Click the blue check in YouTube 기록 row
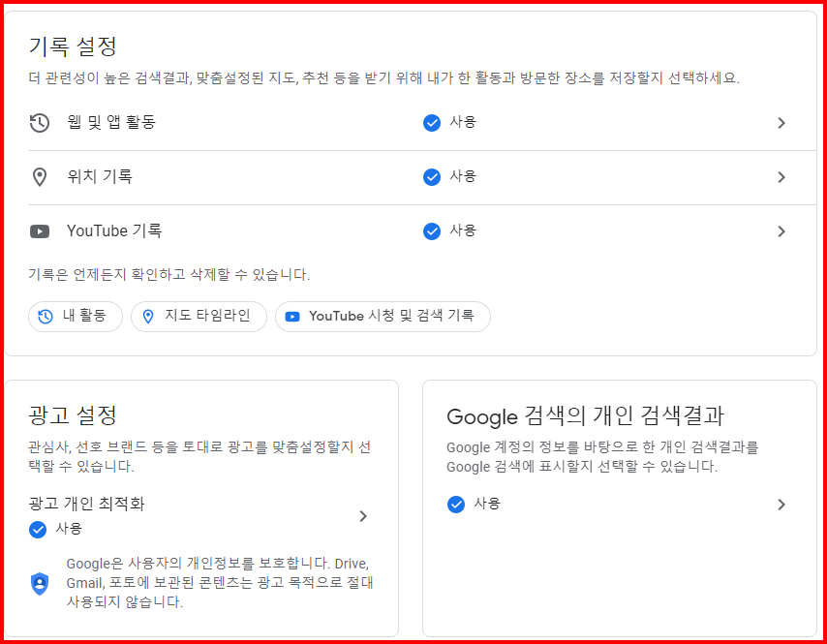The width and height of the screenshot is (827, 644). (432, 231)
